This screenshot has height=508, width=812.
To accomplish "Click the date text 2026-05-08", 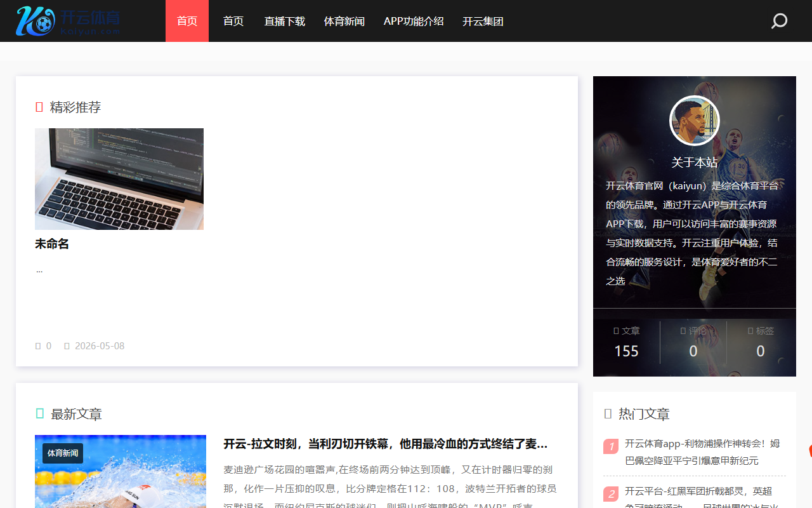I will coord(100,346).
